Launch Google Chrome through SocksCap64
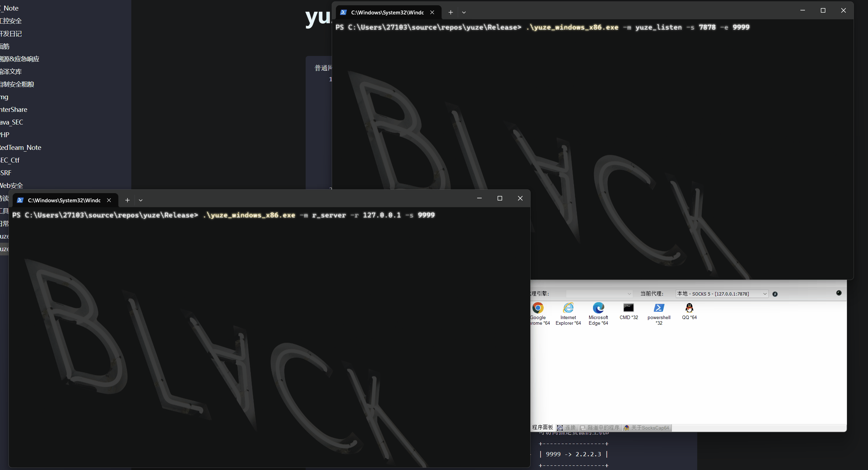Image resolution: width=868 pixels, height=470 pixels. point(538,313)
